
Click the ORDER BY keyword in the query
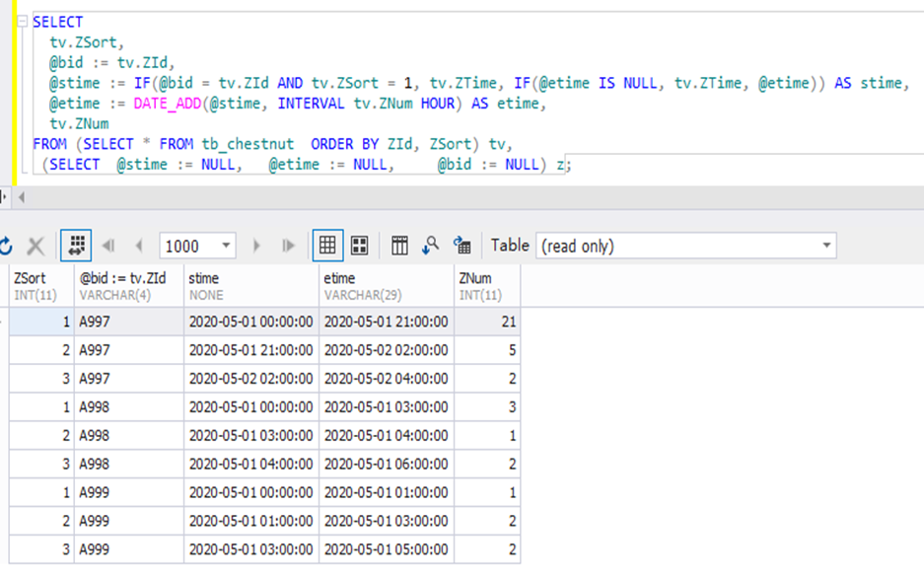[344, 144]
